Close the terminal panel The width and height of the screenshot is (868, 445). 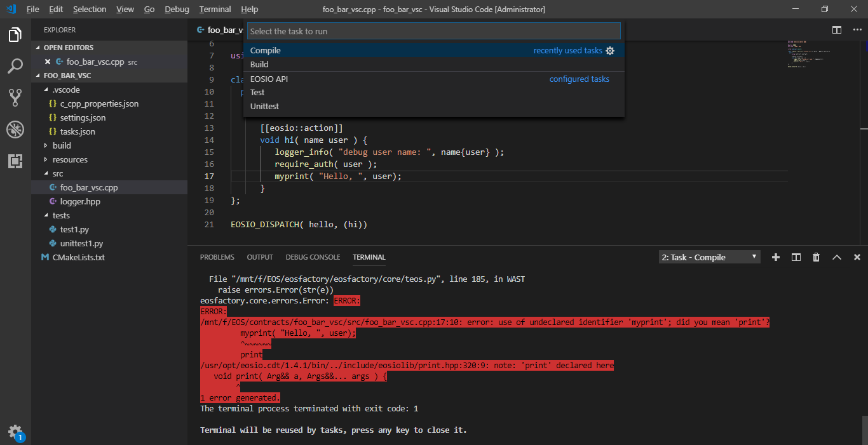pos(857,257)
